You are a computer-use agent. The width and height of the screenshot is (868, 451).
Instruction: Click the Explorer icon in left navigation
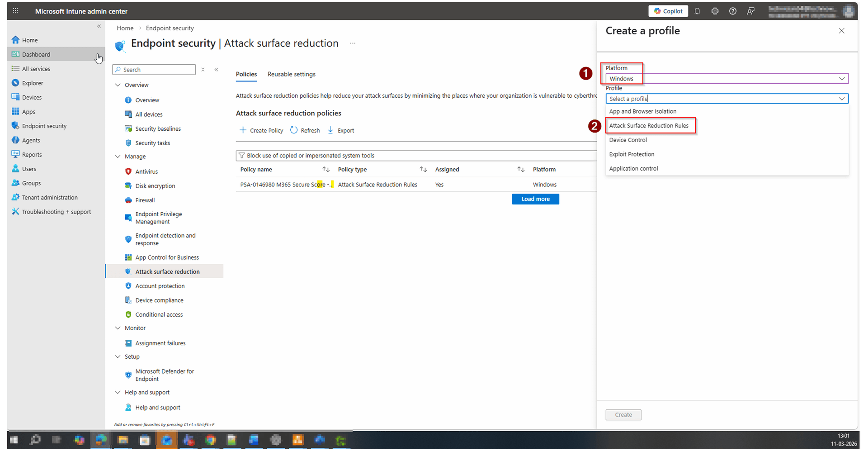(15, 83)
